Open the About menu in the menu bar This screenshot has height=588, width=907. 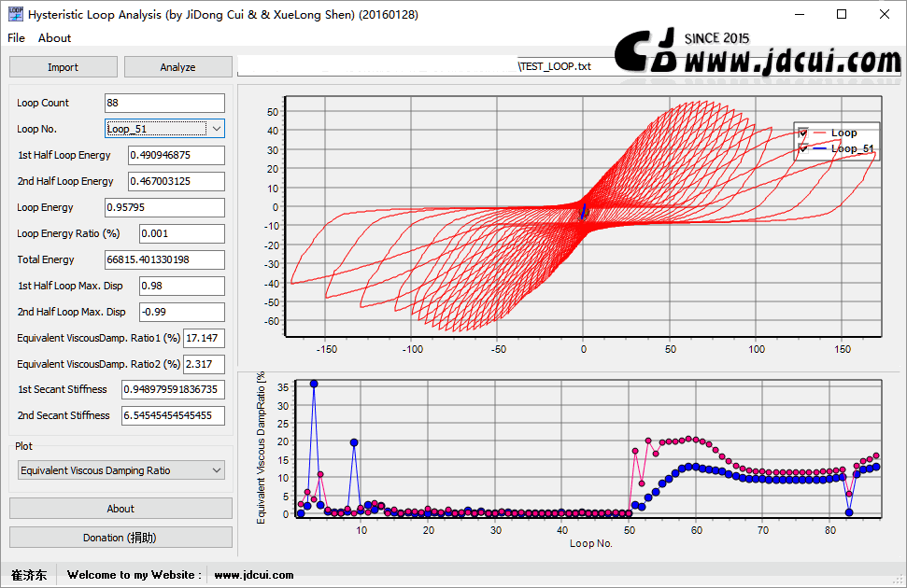click(54, 38)
